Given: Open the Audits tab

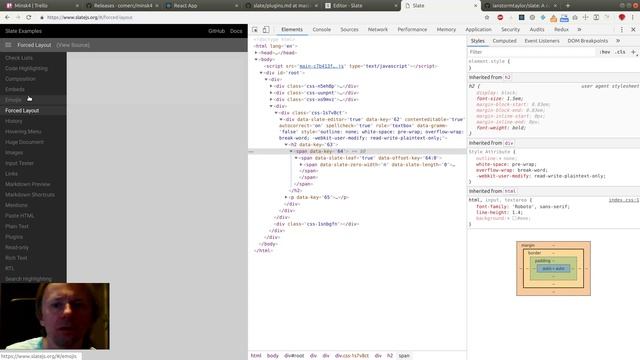Looking at the screenshot, I should point(537,30).
